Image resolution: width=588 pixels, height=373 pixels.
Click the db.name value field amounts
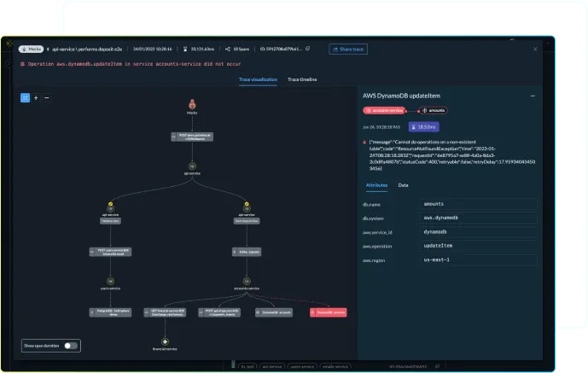(478, 204)
